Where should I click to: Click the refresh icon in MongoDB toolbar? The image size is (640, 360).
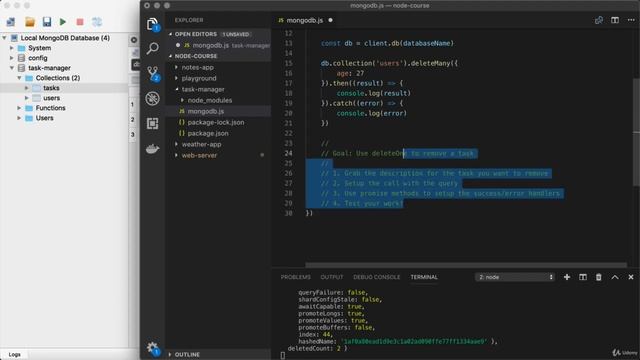coord(97,22)
